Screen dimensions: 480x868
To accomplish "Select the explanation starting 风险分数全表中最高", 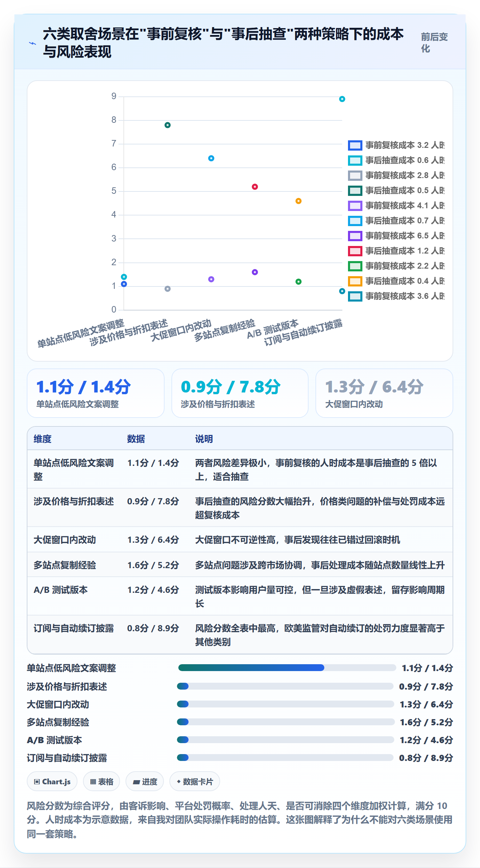I will click(x=320, y=635).
